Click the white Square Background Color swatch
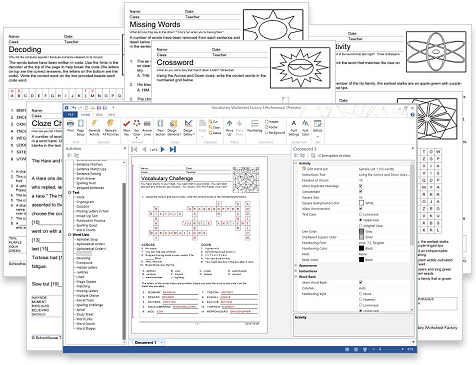 361,203
